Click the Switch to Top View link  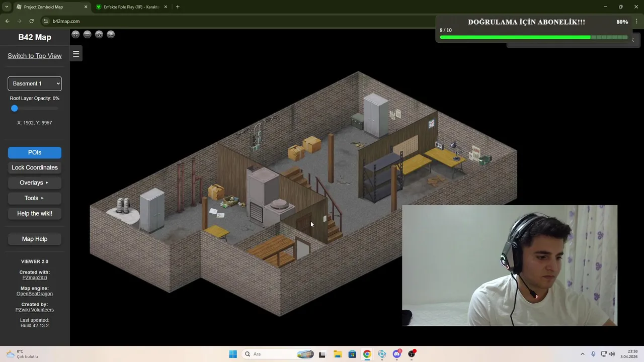(x=35, y=56)
